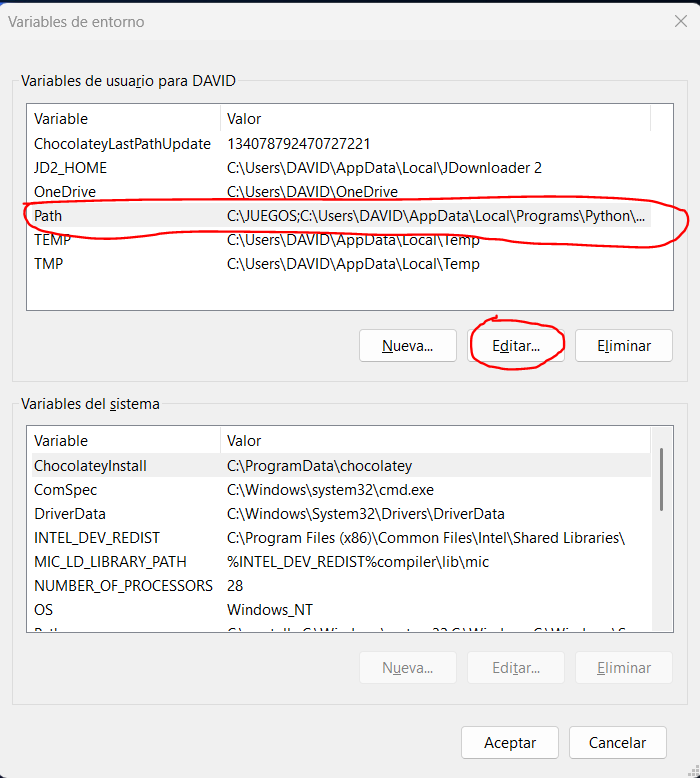Click Eliminar button for user variables
The image size is (700, 778).
pos(624,345)
